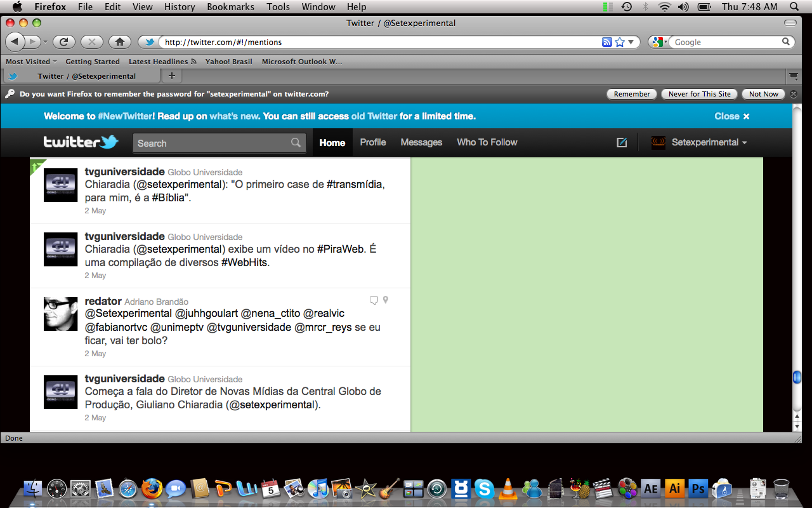The height and width of the screenshot is (508, 812).
Task: Click the Twitter search magnifier icon
Action: [296, 143]
